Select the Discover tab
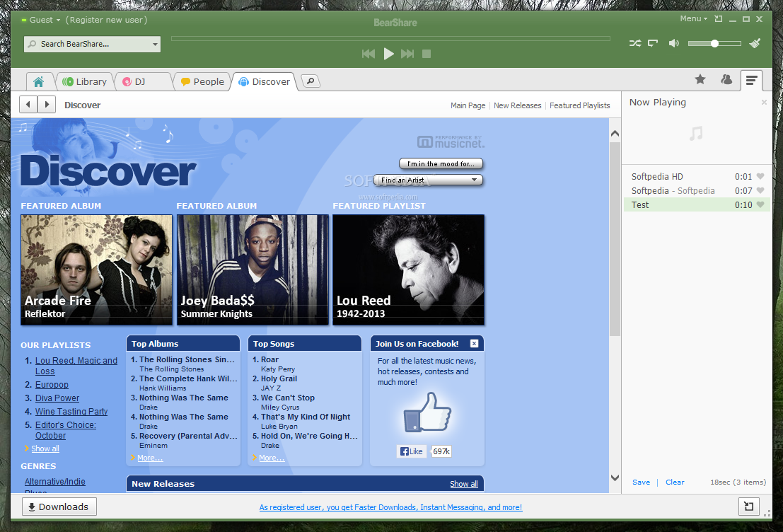 coord(264,81)
